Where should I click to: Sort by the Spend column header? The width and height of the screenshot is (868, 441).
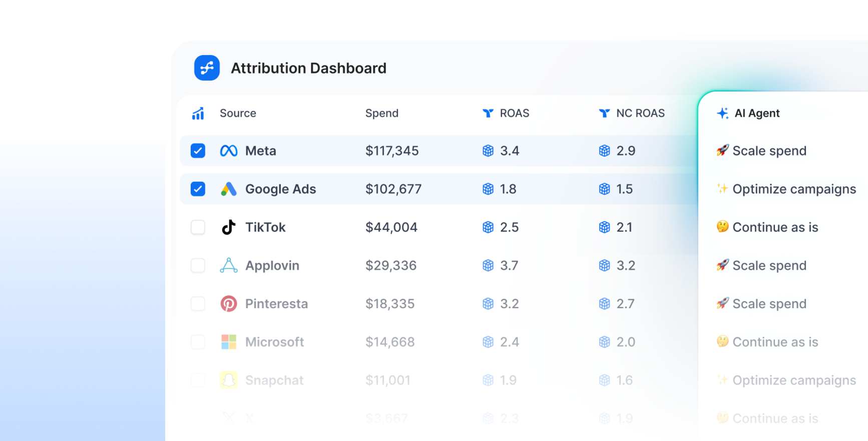click(x=382, y=113)
